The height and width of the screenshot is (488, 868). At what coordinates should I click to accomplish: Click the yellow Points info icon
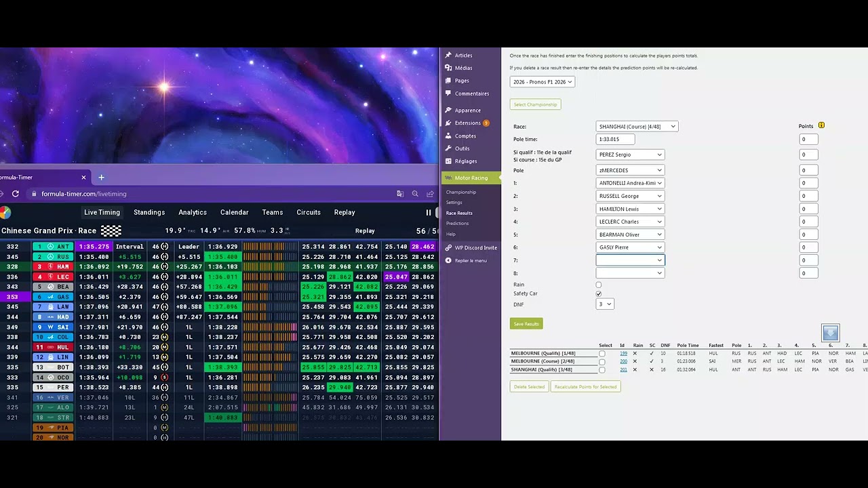[x=821, y=125]
